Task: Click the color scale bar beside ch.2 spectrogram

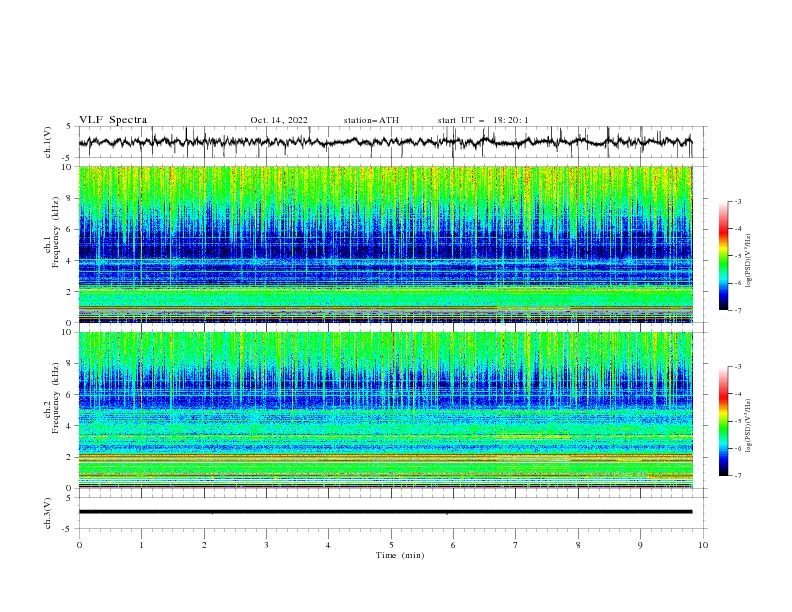Action: (723, 421)
